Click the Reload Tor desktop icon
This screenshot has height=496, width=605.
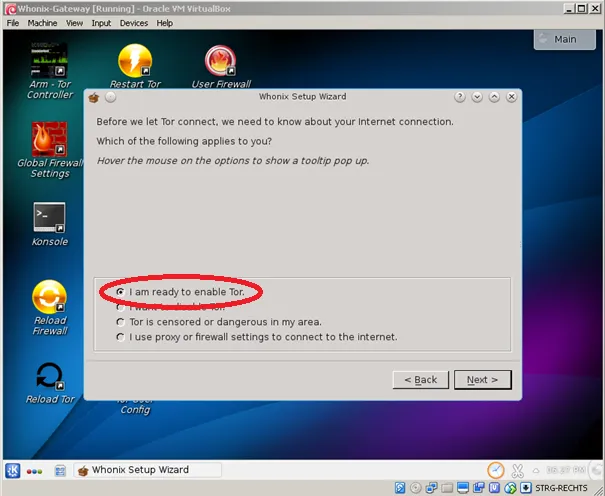pyautogui.click(x=49, y=383)
